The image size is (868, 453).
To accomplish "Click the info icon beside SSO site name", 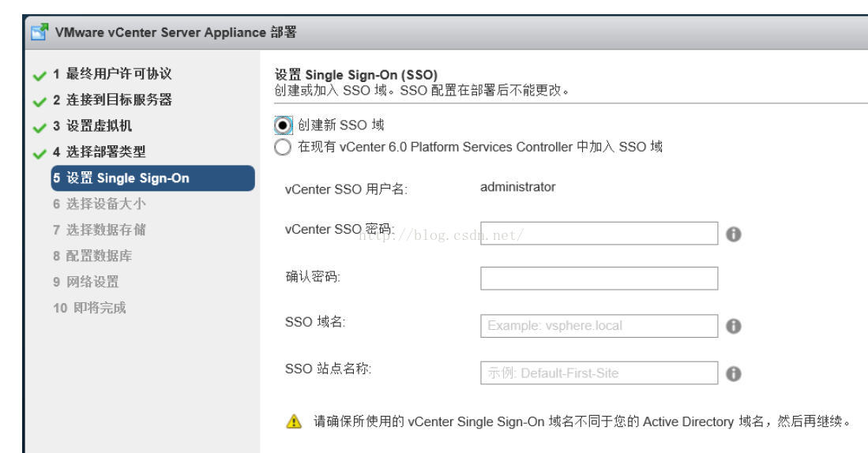I will pyautogui.click(x=734, y=374).
